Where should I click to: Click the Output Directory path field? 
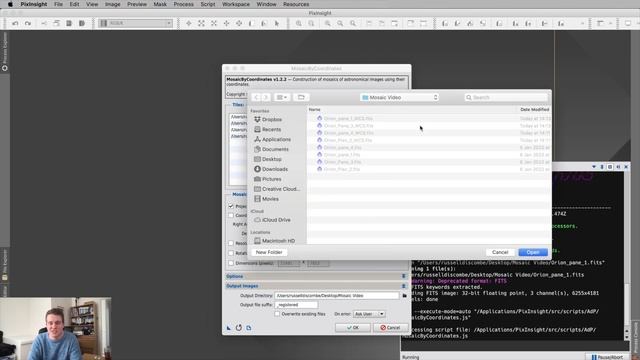(337, 296)
